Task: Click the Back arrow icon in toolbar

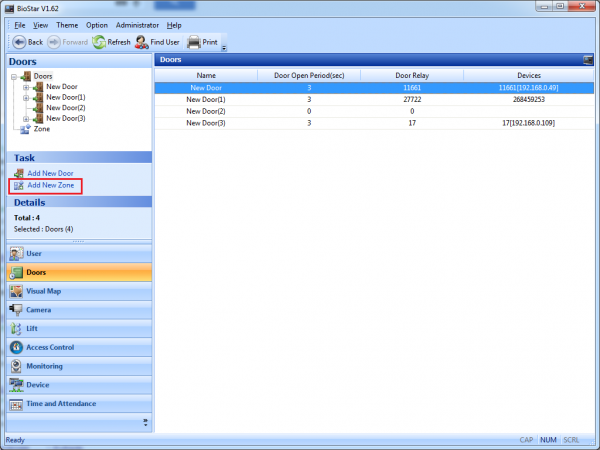Action: tap(18, 42)
